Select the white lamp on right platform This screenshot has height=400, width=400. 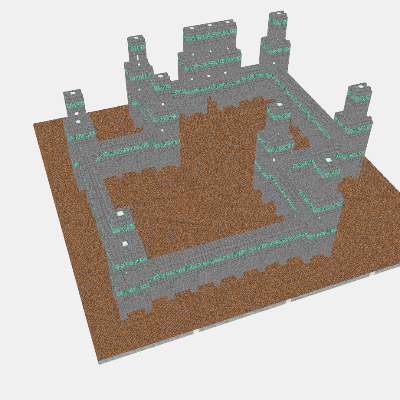click(x=328, y=160)
